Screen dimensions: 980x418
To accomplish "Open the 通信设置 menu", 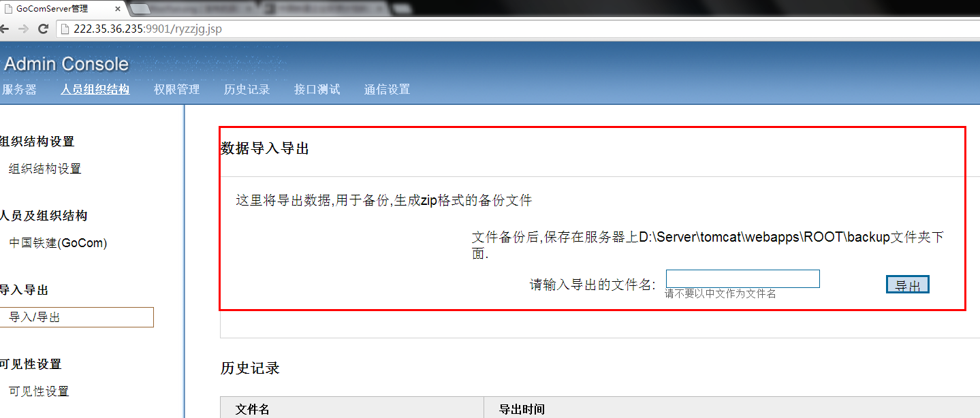I will [x=387, y=89].
